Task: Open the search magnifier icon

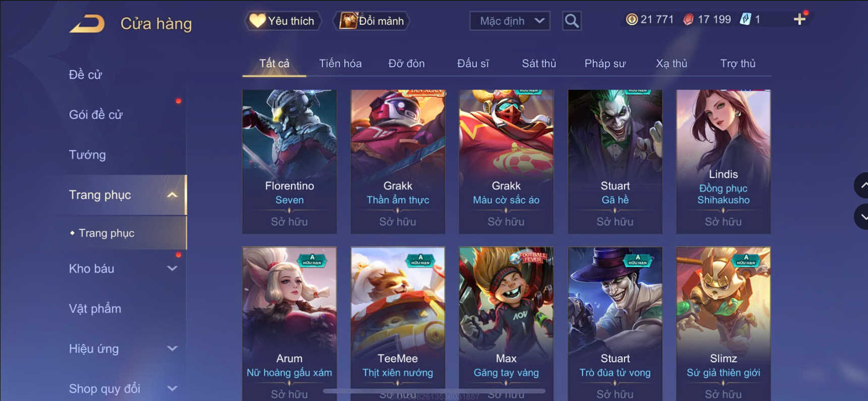Action: [571, 21]
